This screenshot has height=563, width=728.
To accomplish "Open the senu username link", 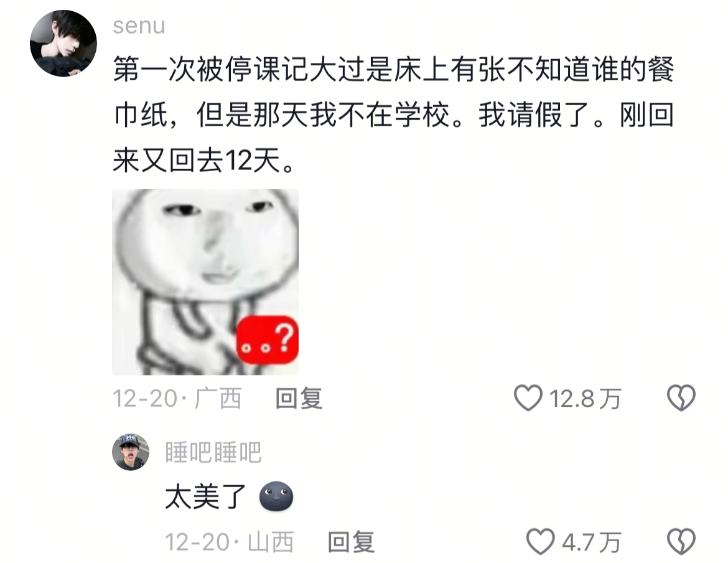I will (x=139, y=25).
